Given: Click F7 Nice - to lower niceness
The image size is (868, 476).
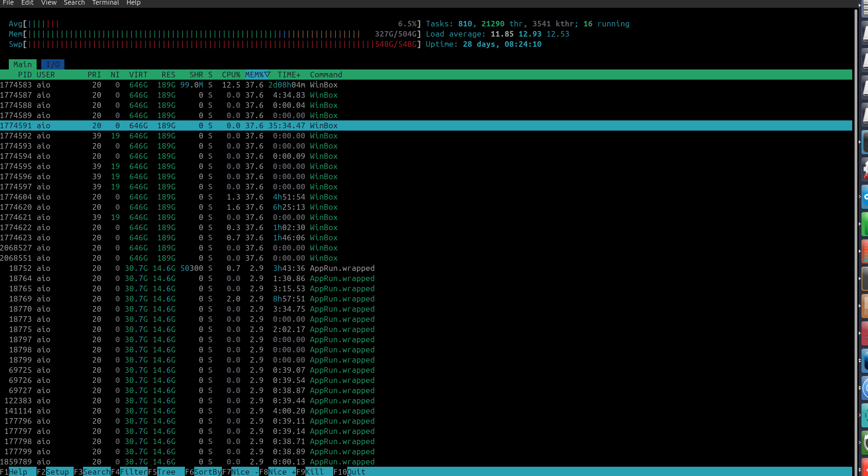Looking at the screenshot, I should pos(241,471).
